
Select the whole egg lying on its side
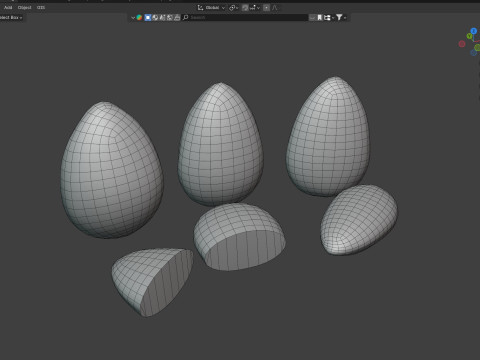[x=359, y=220]
